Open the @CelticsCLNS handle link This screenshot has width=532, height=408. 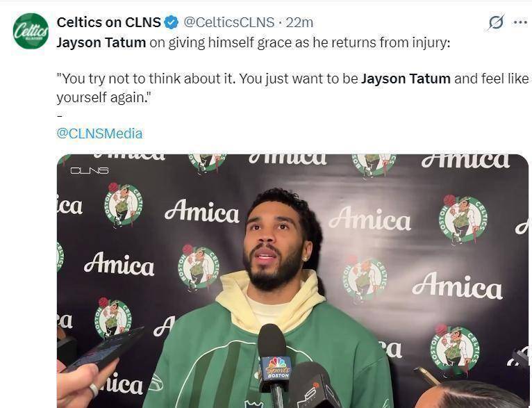228,22
